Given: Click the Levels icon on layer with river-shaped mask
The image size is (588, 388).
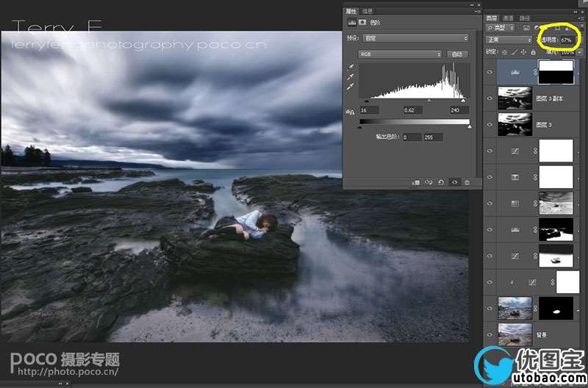Looking at the screenshot, I should (515, 229).
